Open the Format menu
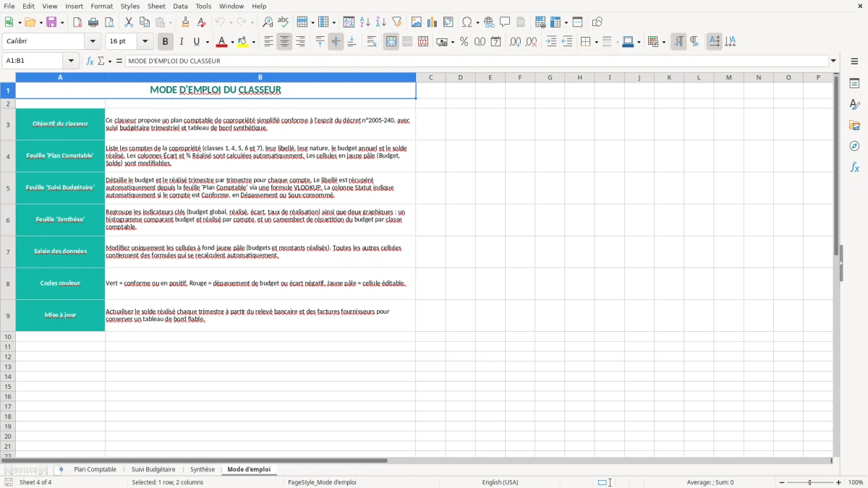The width and height of the screenshot is (868, 488). click(101, 6)
